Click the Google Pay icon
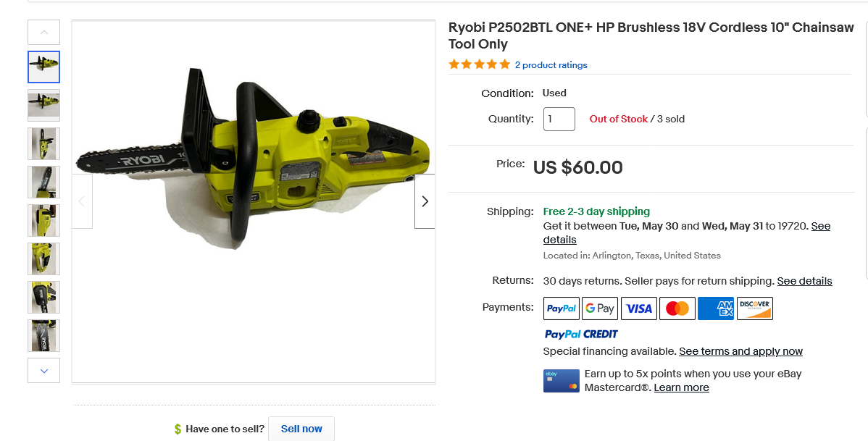This screenshot has width=868, height=441. 600,308
